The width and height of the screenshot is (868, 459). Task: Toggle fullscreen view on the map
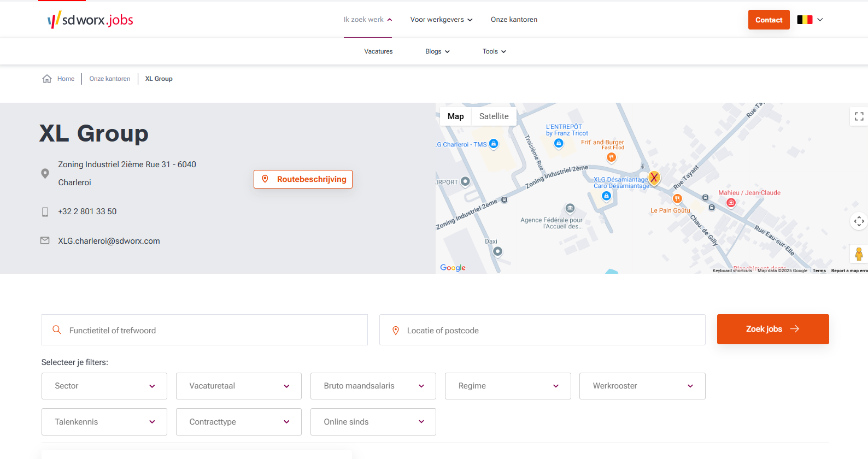pyautogui.click(x=859, y=116)
